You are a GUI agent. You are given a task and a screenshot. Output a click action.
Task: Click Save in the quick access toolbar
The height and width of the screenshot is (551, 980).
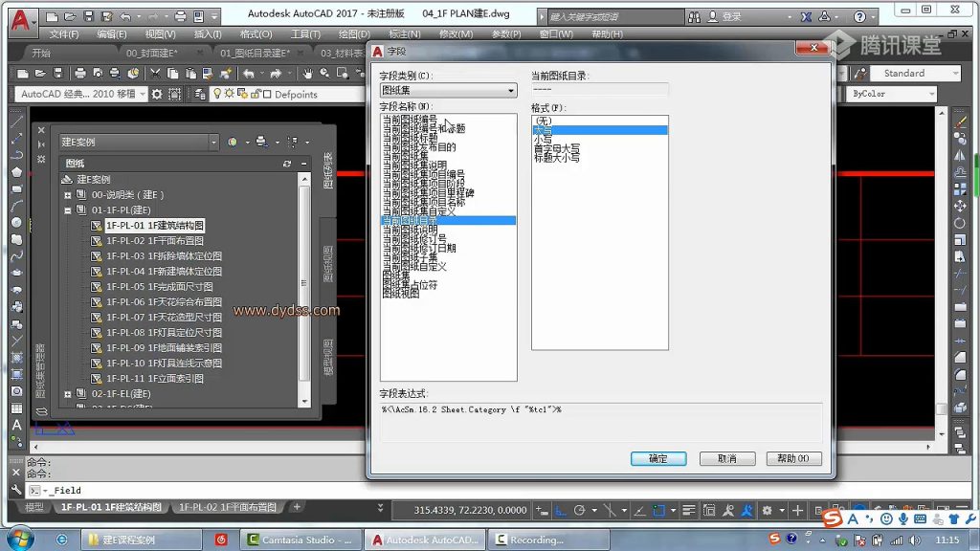[88, 16]
